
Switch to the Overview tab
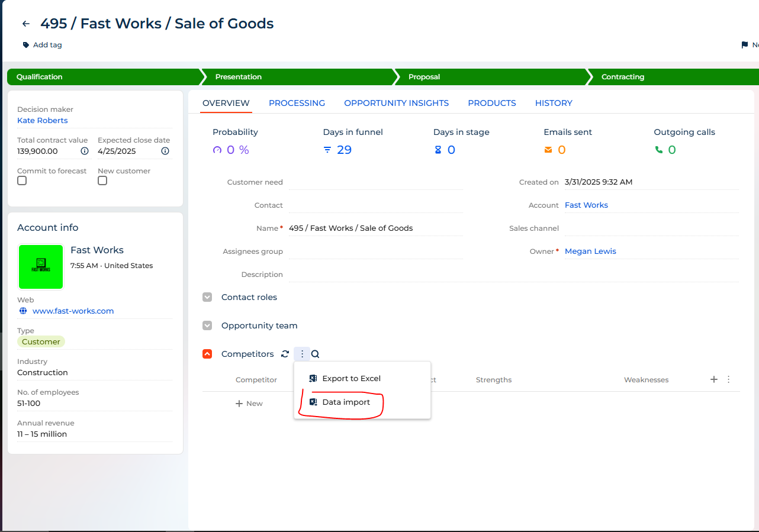pos(226,103)
